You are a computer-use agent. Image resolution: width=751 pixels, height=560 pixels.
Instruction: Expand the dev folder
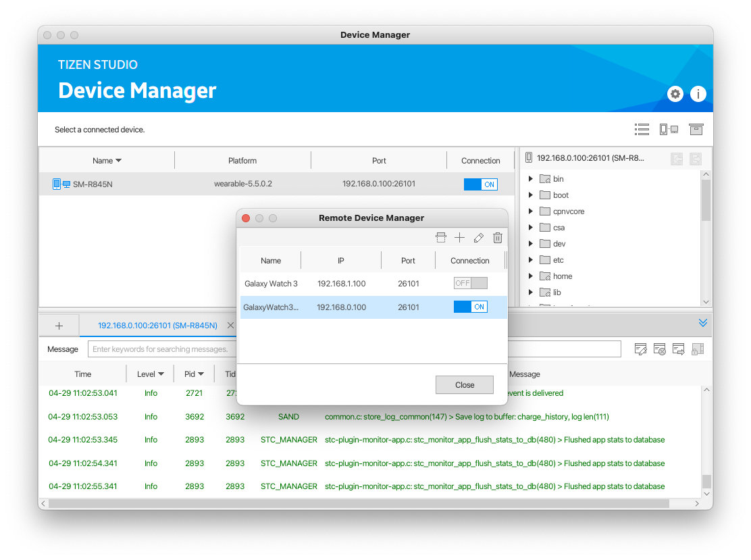pos(531,243)
